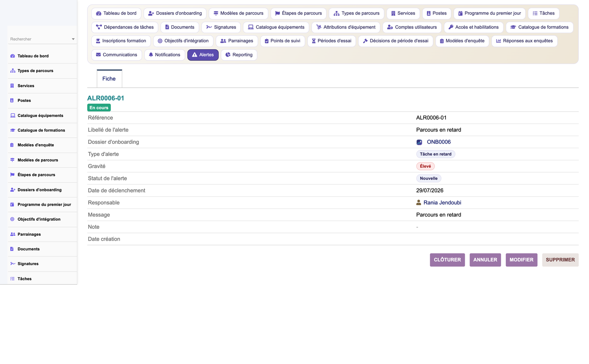The image size is (589, 364).
Task: Open Parrainages in the top menu
Action: 237,41
